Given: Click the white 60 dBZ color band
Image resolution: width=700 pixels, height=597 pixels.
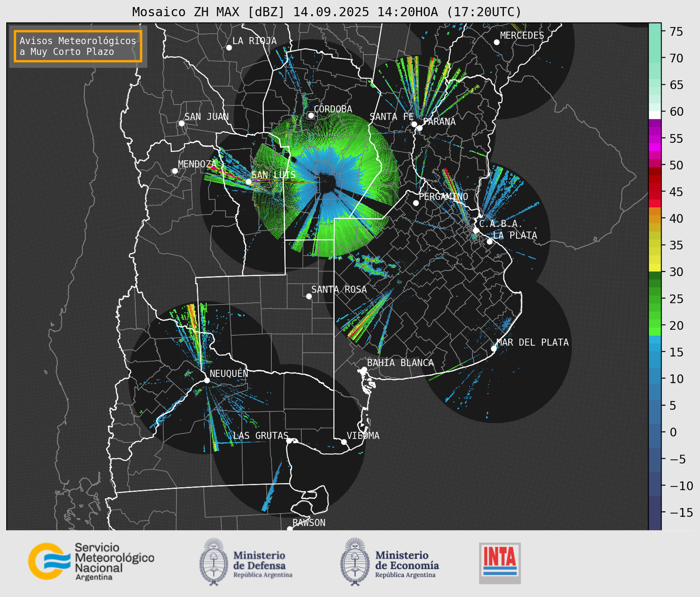Looking at the screenshot, I should (654, 115).
